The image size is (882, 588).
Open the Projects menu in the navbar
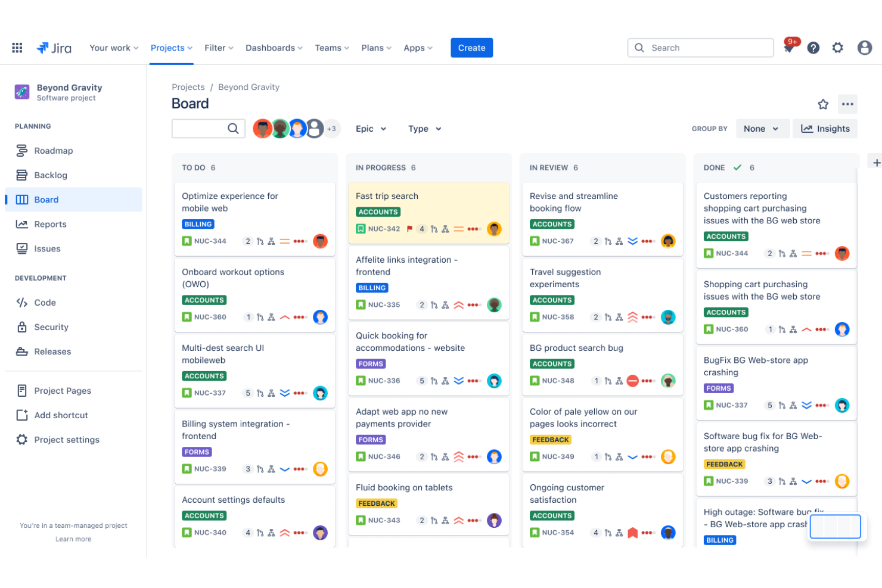171,48
